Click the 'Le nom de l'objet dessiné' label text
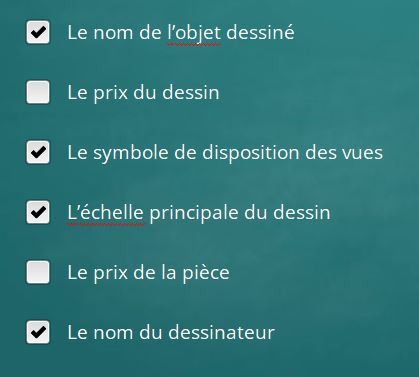This screenshot has width=419, height=377. [x=181, y=33]
